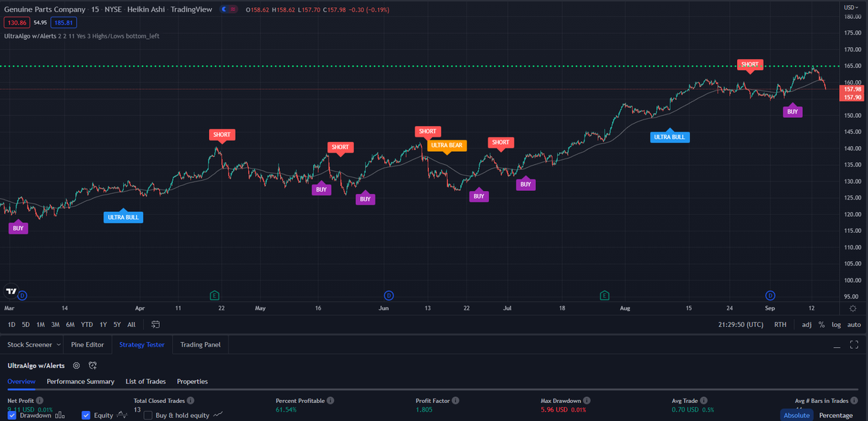Click the red 130.86 sell price button
This screenshot has height=421, width=868.
tap(17, 22)
